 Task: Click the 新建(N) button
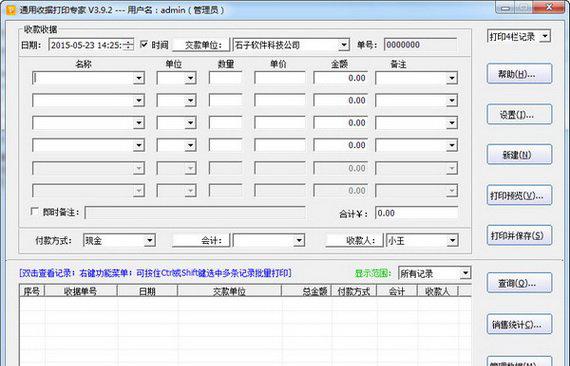tap(519, 155)
